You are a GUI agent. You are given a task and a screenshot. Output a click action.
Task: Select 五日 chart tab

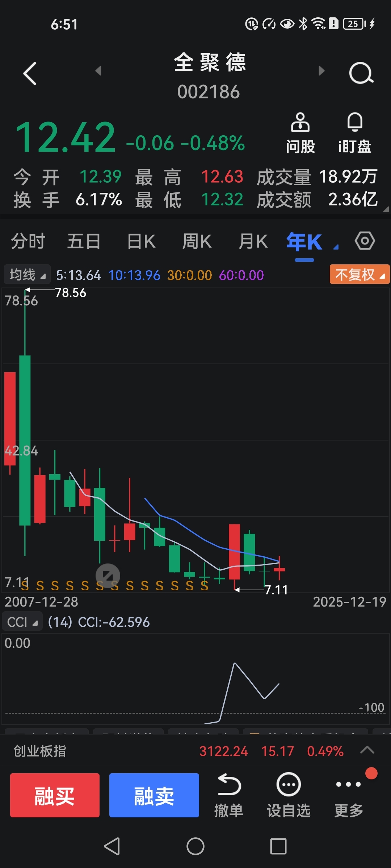[x=84, y=241]
